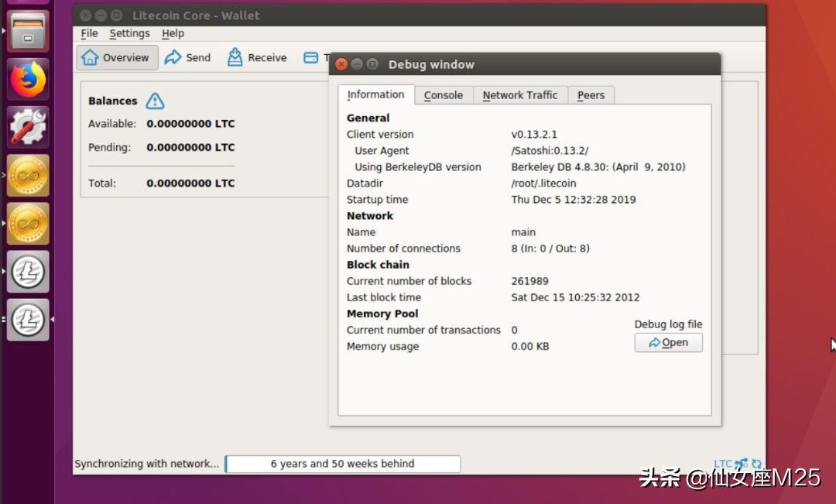Switch to the Network Traffic tab
The height and width of the screenshot is (504, 836).
[x=519, y=95]
